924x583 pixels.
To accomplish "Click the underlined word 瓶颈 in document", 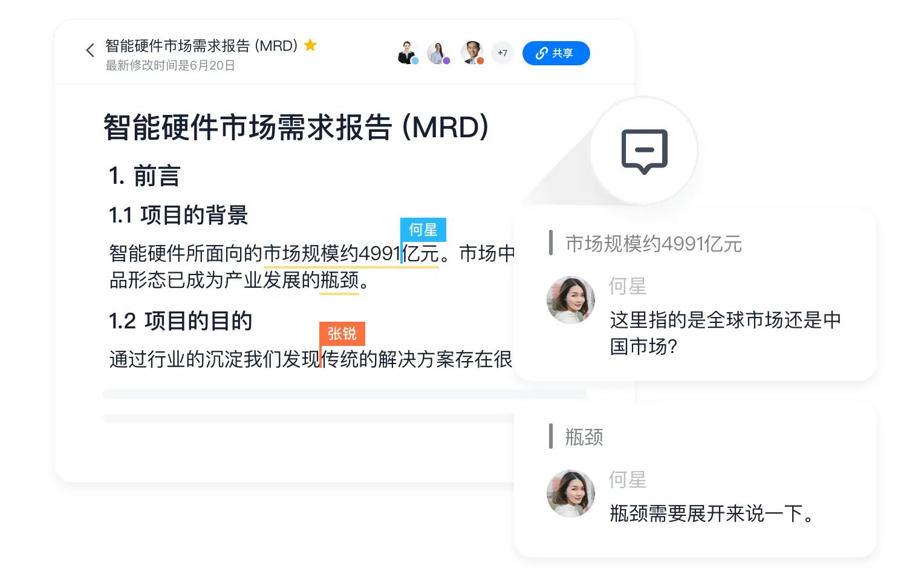I will coord(339,281).
